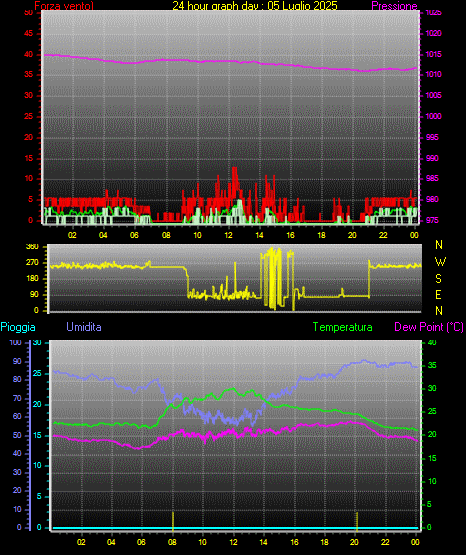466x555 pixels.
Task: Select the Pioggia legend label
Action: 18,327
